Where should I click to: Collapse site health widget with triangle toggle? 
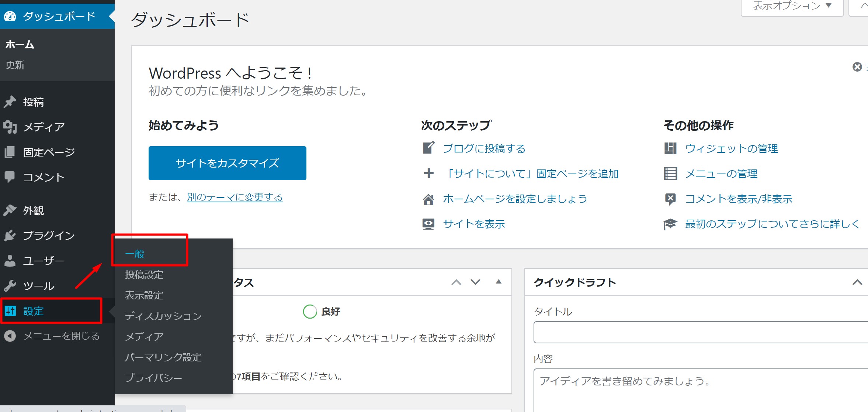(499, 282)
